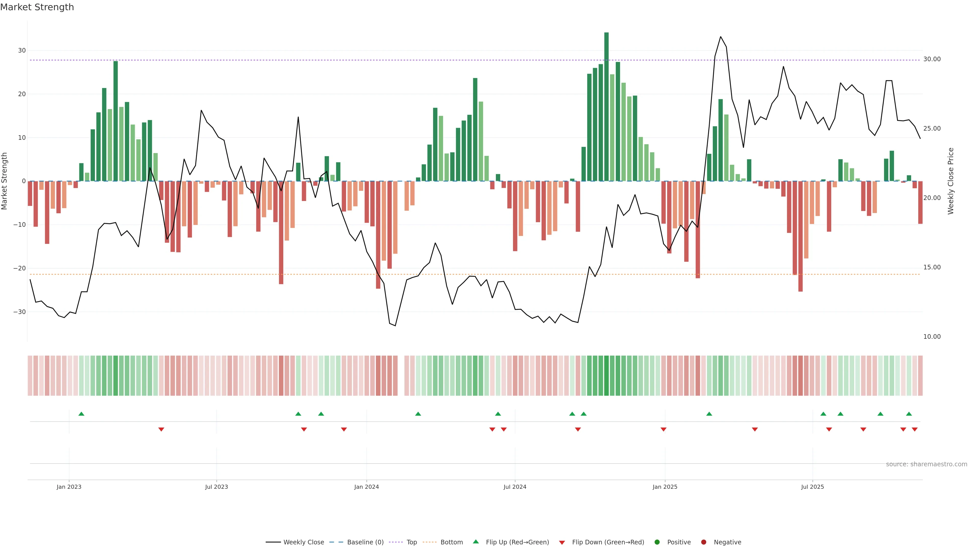Click the Positive green circle legend icon

(x=657, y=542)
